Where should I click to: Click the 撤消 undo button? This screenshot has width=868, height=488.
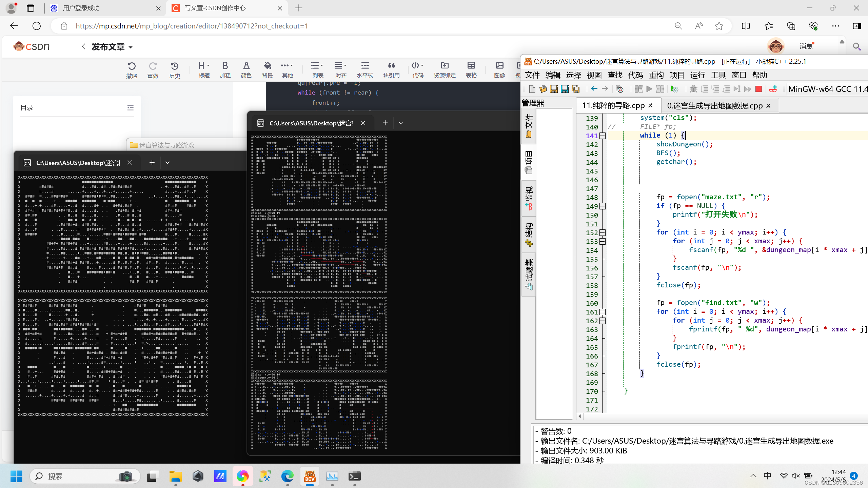[132, 69]
